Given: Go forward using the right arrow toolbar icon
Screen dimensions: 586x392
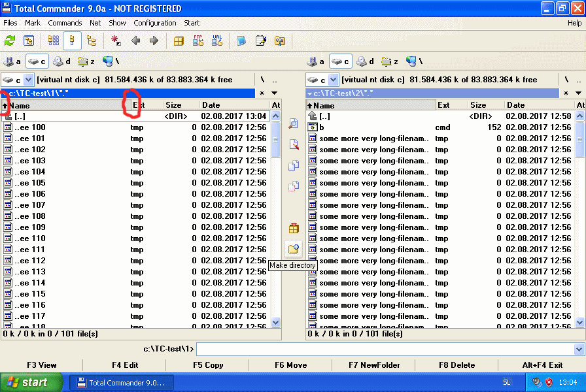Looking at the screenshot, I should coord(154,41).
